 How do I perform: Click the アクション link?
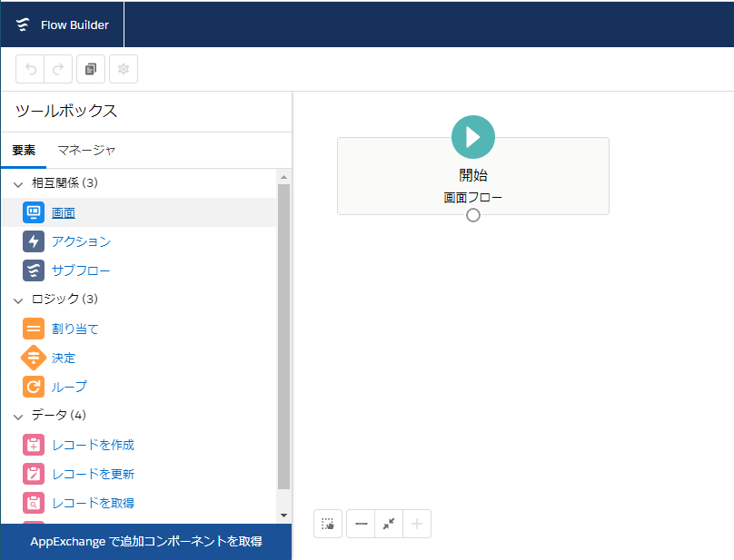point(81,241)
